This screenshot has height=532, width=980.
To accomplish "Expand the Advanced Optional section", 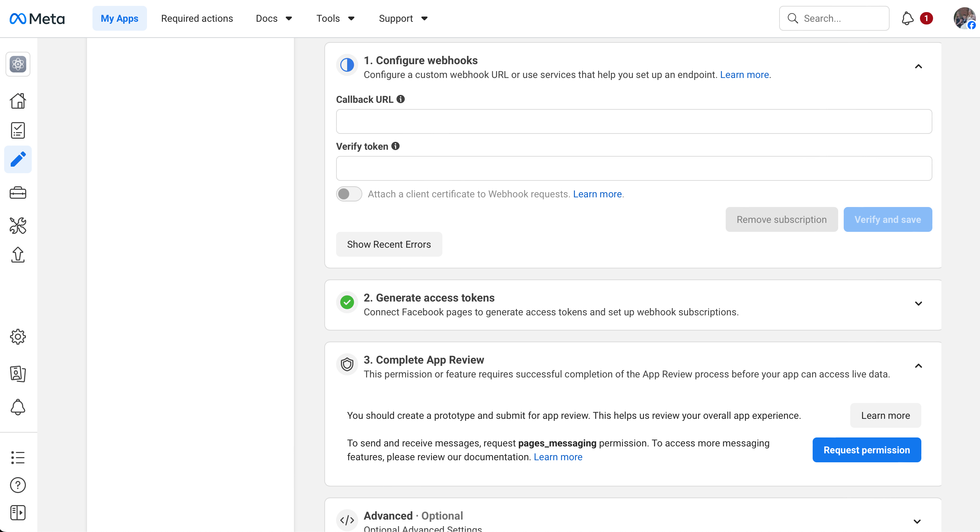I will (x=917, y=521).
